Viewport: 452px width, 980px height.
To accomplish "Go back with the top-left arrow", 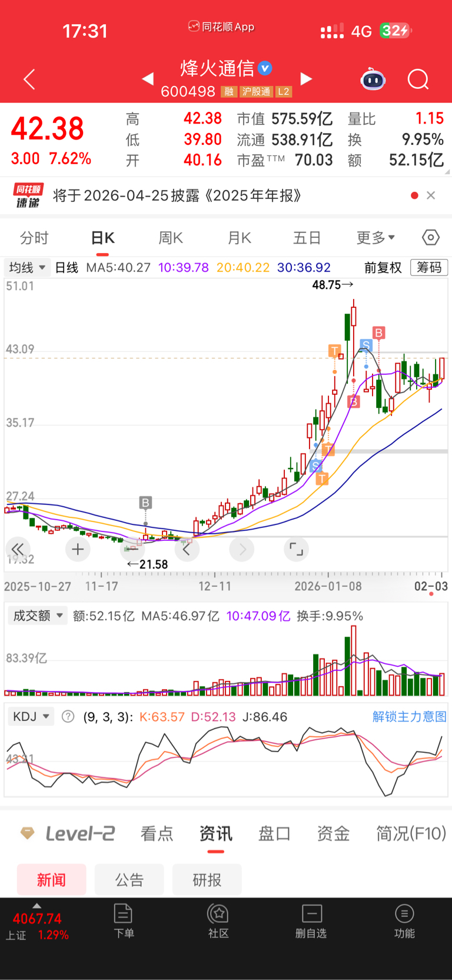I will point(29,79).
